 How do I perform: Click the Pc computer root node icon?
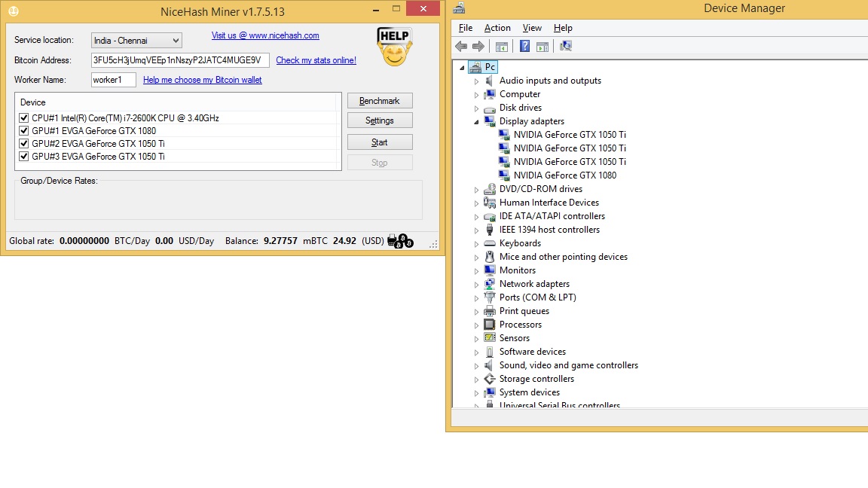(475, 67)
